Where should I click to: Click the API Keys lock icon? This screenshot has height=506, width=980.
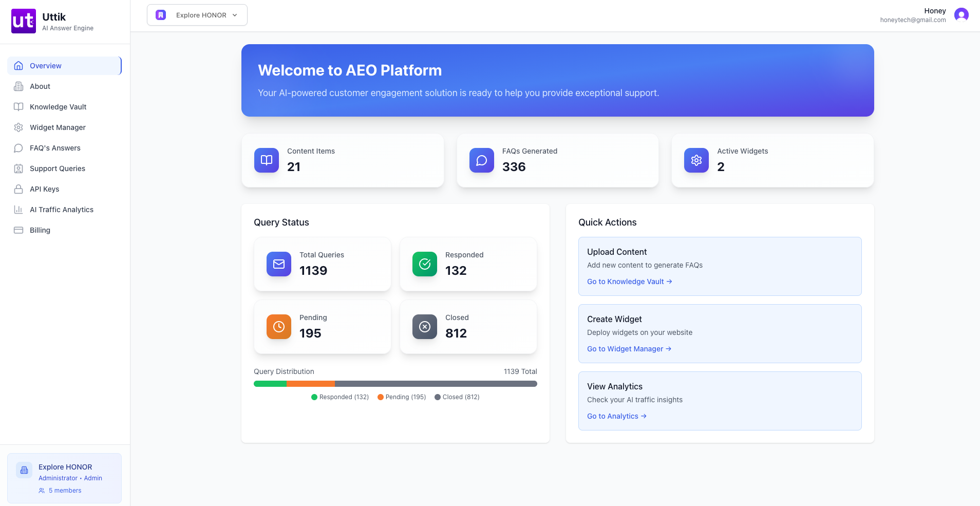point(18,189)
